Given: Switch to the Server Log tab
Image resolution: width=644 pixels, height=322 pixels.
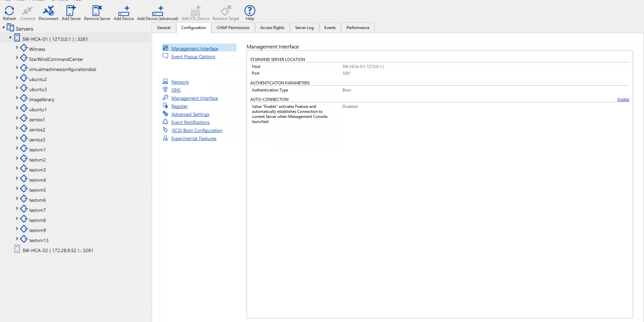Looking at the screenshot, I should pyautogui.click(x=304, y=28).
